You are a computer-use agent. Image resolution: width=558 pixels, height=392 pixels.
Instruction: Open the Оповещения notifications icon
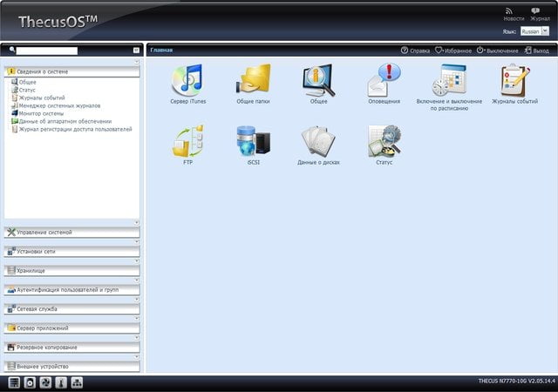(x=384, y=80)
